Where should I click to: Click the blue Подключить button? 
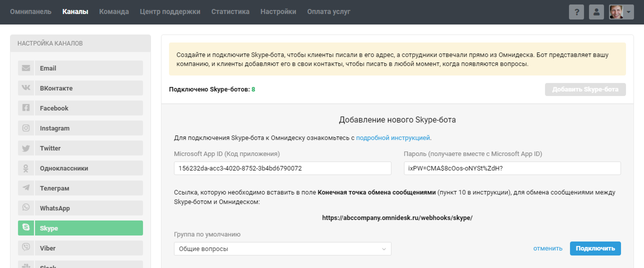point(595,248)
